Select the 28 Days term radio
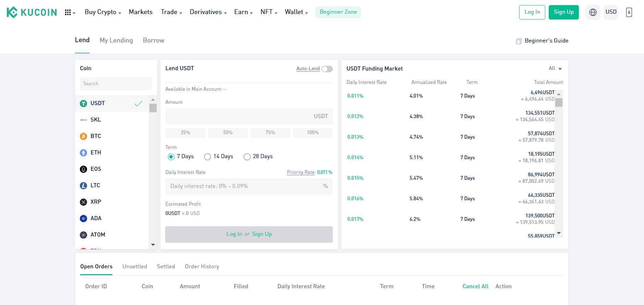The height and width of the screenshot is (305, 644). pyautogui.click(x=247, y=157)
